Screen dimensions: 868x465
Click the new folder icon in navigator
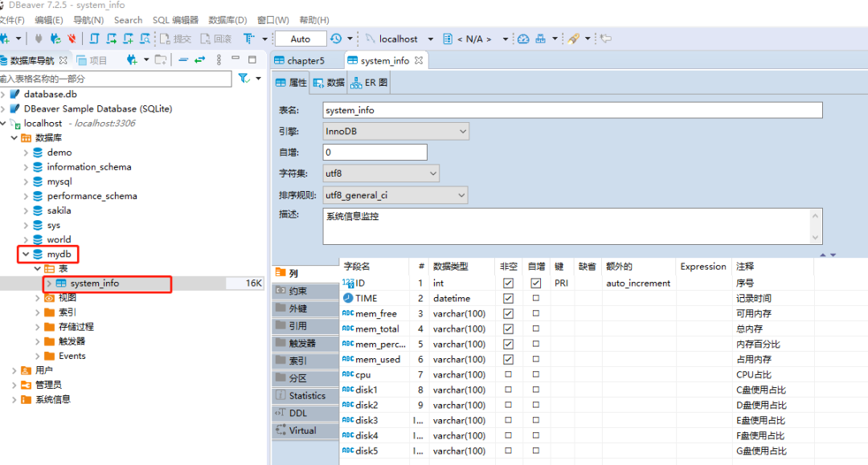161,59
